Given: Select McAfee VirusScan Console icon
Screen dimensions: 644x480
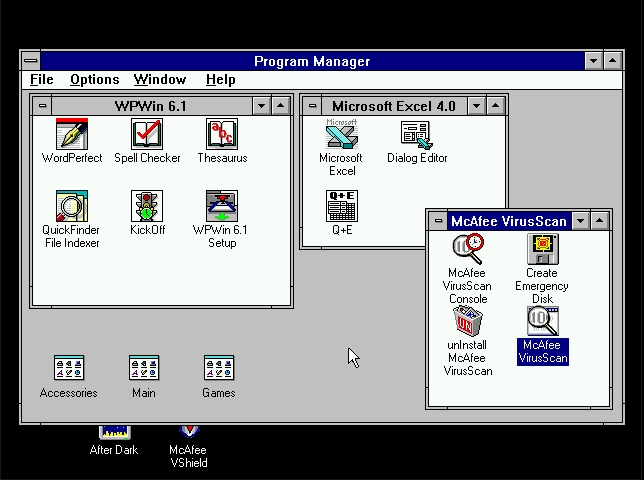Looking at the screenshot, I should pyautogui.click(x=468, y=249).
